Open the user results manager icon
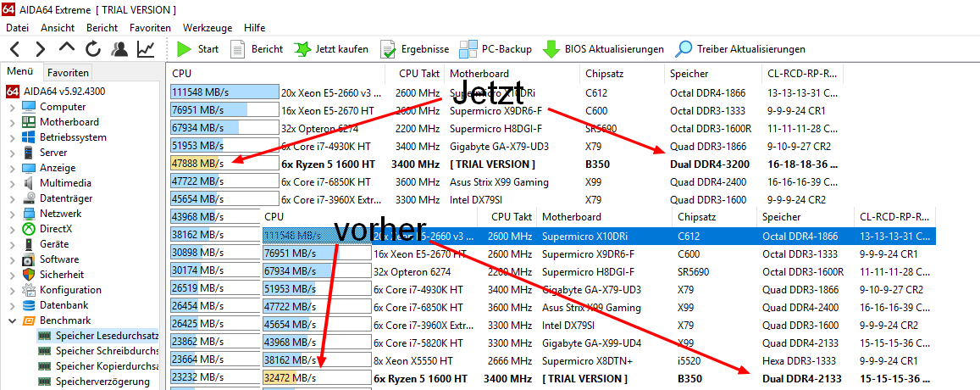 pos(119,49)
